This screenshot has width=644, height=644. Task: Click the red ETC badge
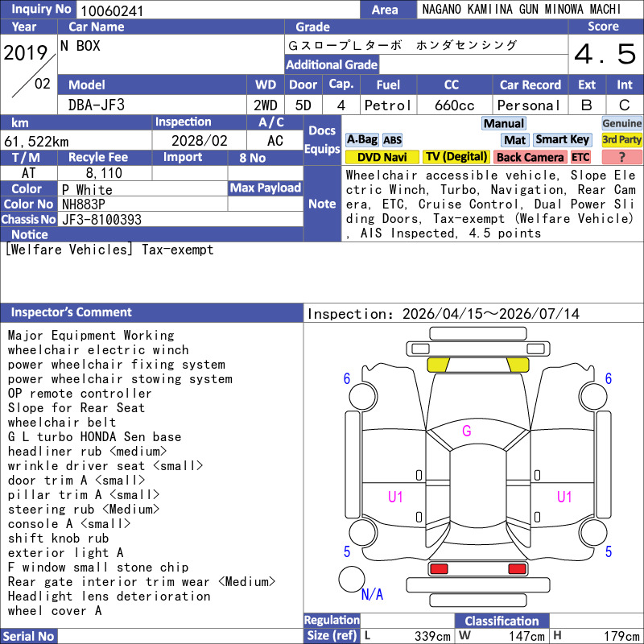580,157
